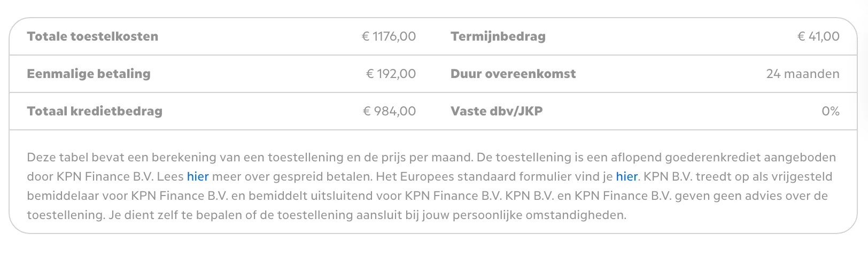Select the '24 maanden' value
Image resolution: width=868 pixels, height=257 pixels.
coord(802,74)
